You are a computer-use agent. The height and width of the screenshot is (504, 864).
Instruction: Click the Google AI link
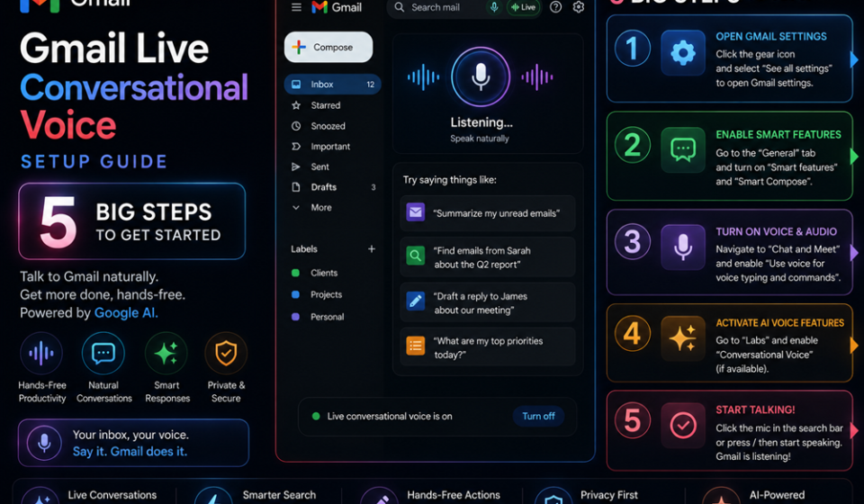pos(126,313)
